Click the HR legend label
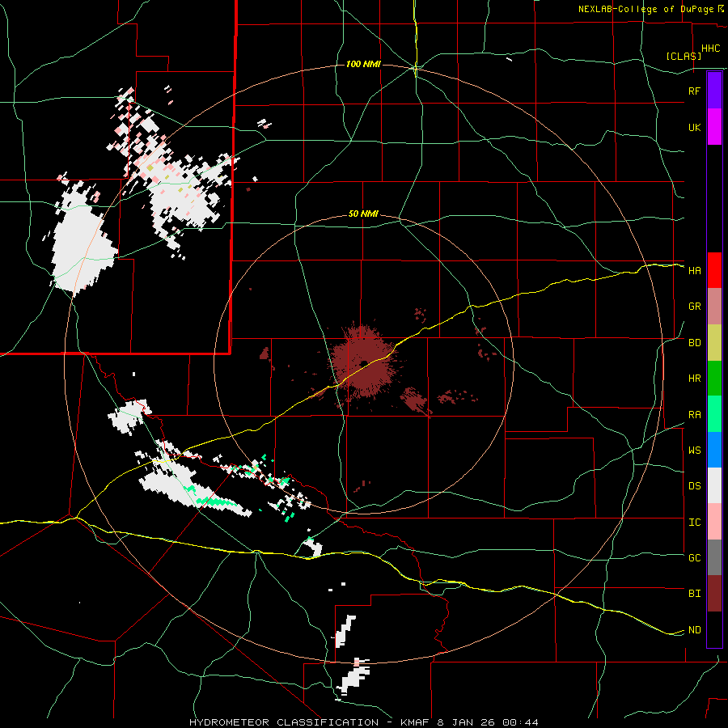The height and width of the screenshot is (728, 728). (x=694, y=379)
